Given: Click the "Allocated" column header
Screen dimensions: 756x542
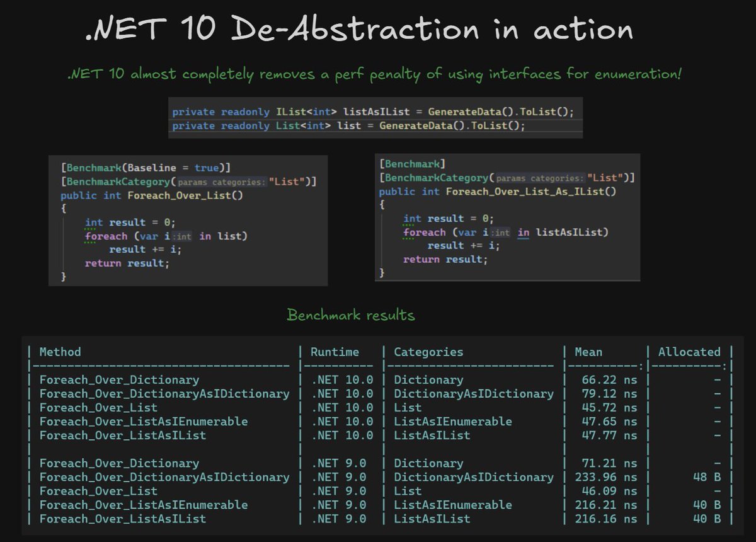Looking at the screenshot, I should [689, 352].
